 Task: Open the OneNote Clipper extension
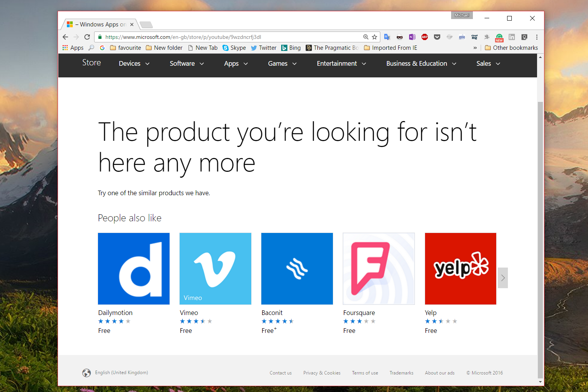coord(412,37)
